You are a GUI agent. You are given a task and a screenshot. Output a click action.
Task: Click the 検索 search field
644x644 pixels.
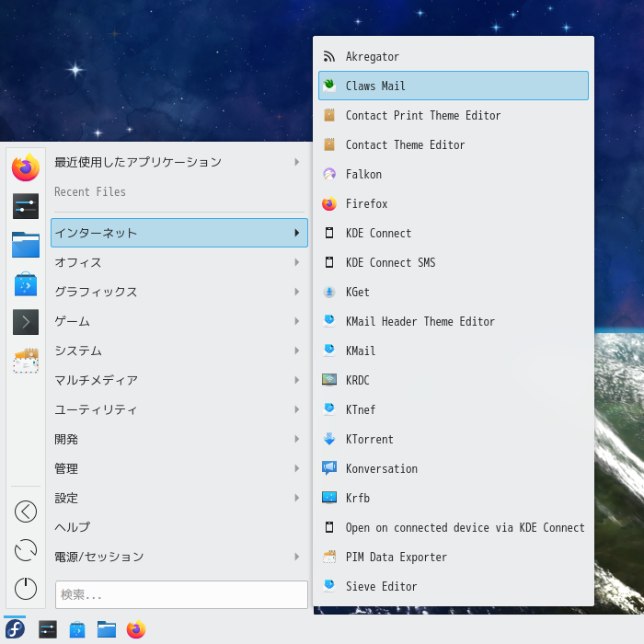click(181, 594)
